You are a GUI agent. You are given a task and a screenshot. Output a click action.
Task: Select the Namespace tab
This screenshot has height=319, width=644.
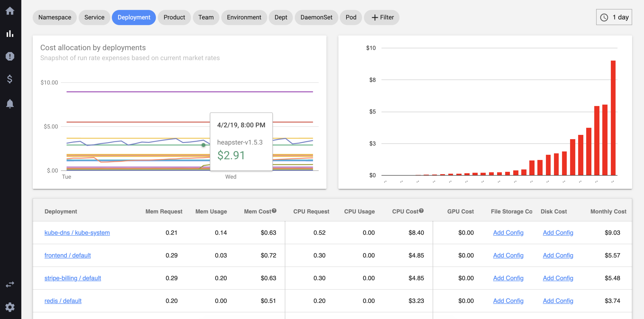click(x=55, y=17)
